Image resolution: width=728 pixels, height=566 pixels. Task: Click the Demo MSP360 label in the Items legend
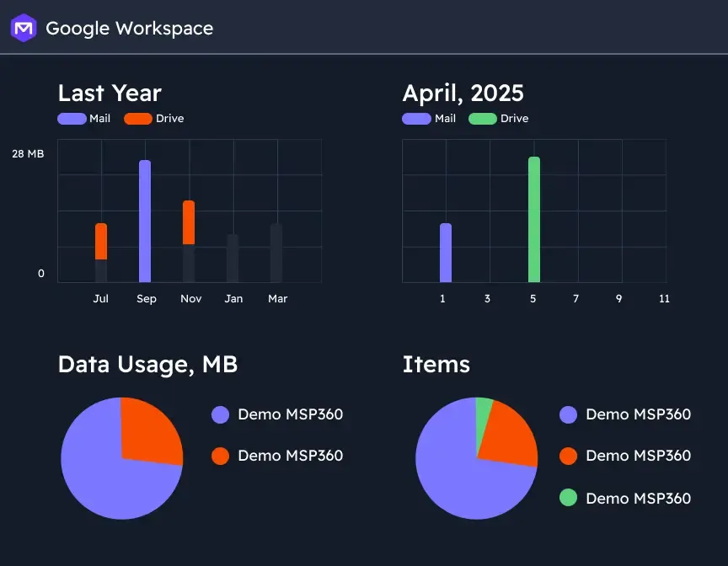click(x=638, y=414)
